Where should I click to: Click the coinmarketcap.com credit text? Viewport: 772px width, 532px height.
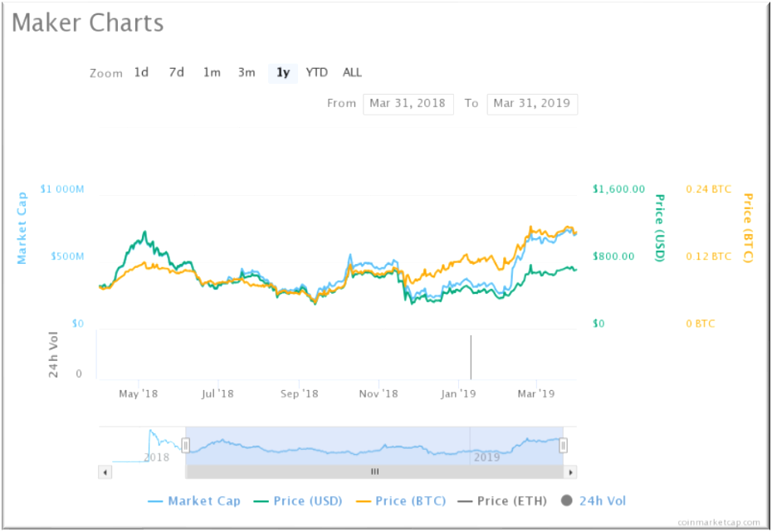[x=719, y=523]
